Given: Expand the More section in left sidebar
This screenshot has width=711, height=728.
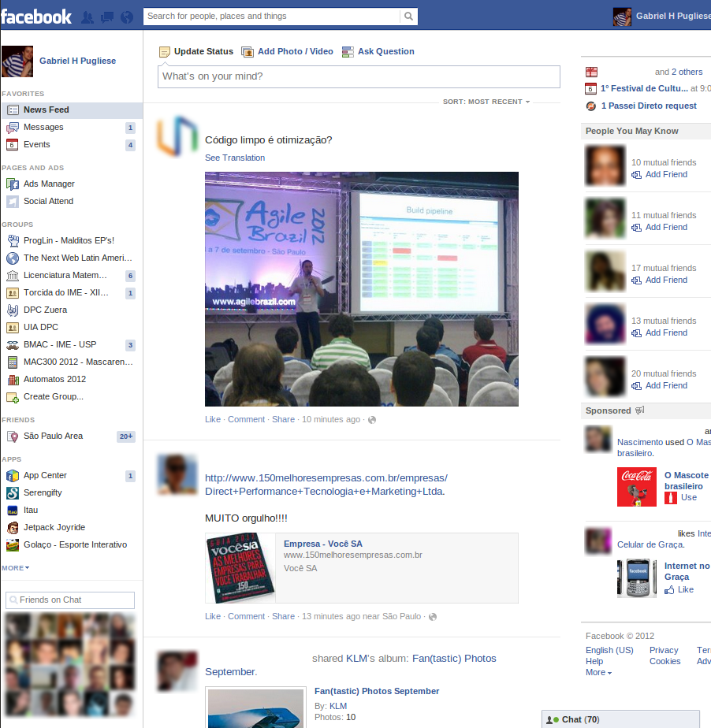Looking at the screenshot, I should 16,567.
